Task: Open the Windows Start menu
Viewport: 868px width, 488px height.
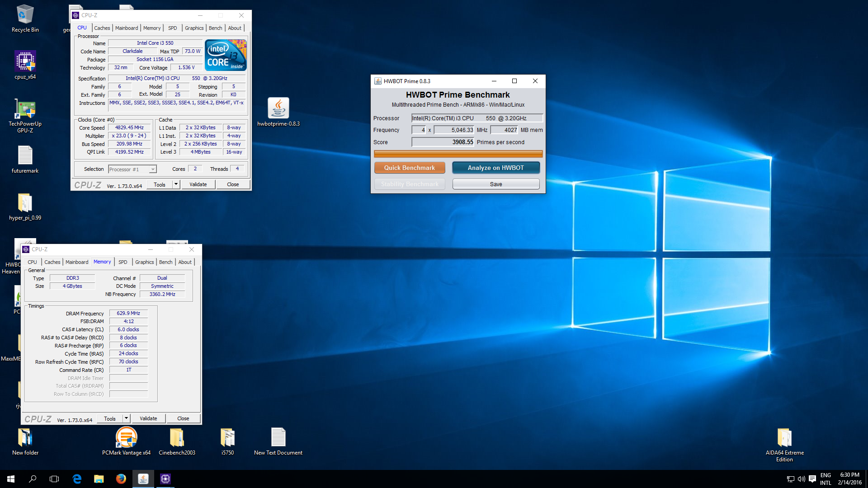Action: (11, 479)
